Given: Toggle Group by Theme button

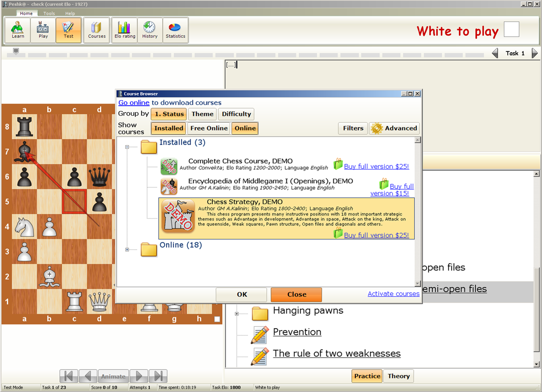Looking at the screenshot, I should 202,114.
